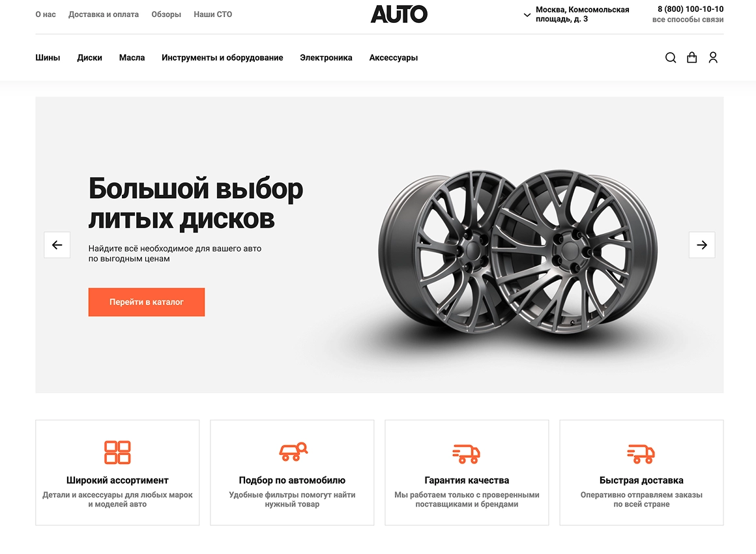Select Инструменты и оборудование menu item

tap(222, 58)
